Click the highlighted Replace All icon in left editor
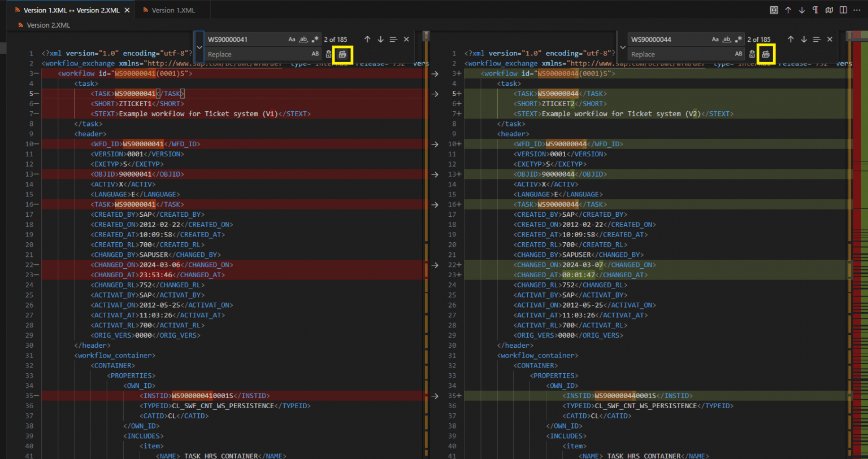868x459 pixels. coord(342,54)
